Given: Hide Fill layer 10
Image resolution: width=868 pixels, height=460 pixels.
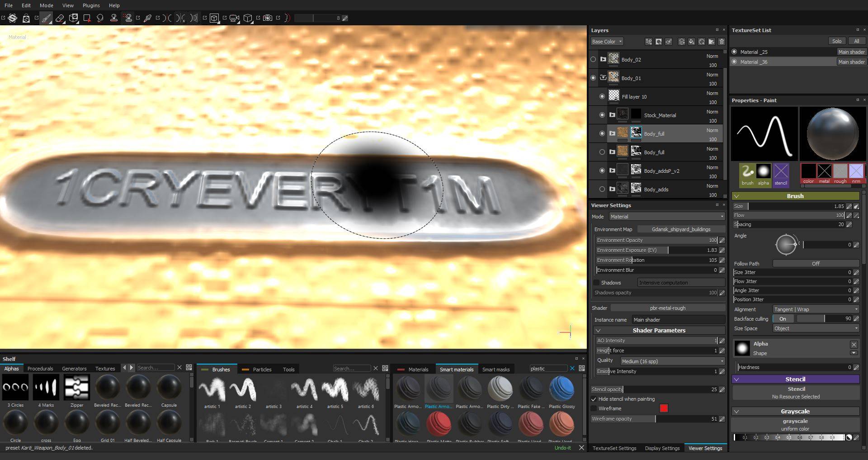Looking at the screenshot, I should tap(602, 96).
